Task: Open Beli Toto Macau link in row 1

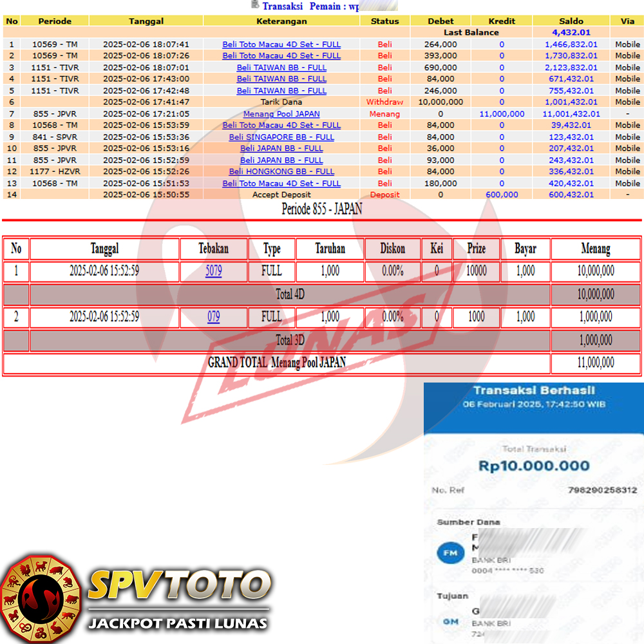Action: tap(281, 44)
